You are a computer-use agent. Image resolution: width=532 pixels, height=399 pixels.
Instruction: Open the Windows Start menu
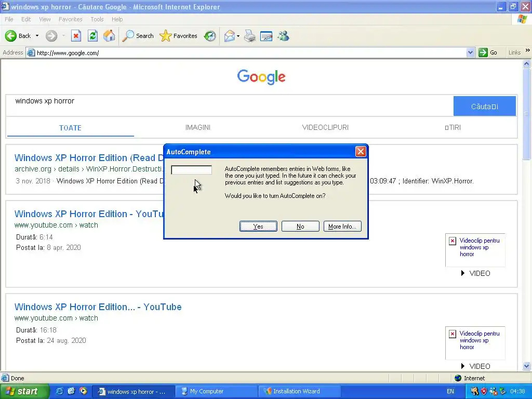[x=24, y=391]
